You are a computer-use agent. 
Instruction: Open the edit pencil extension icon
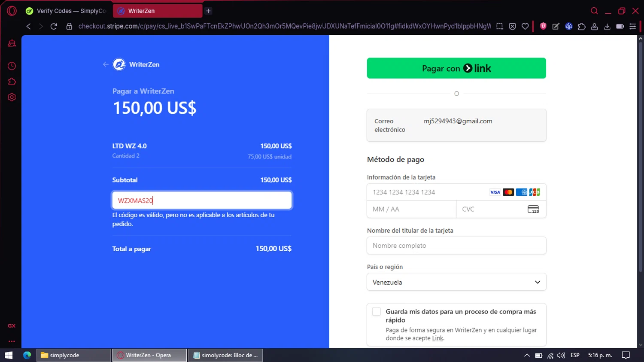tap(556, 26)
